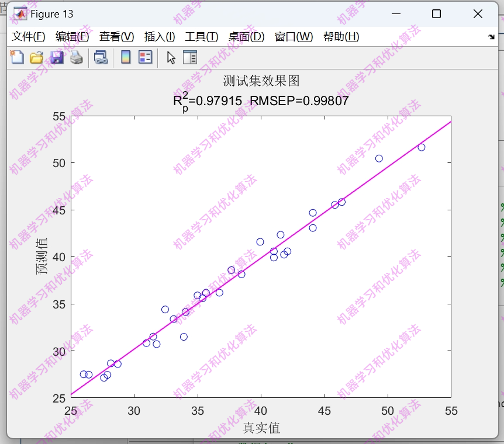Create a new figure with the New icon
The width and height of the screenshot is (504, 444).
[x=18, y=57]
